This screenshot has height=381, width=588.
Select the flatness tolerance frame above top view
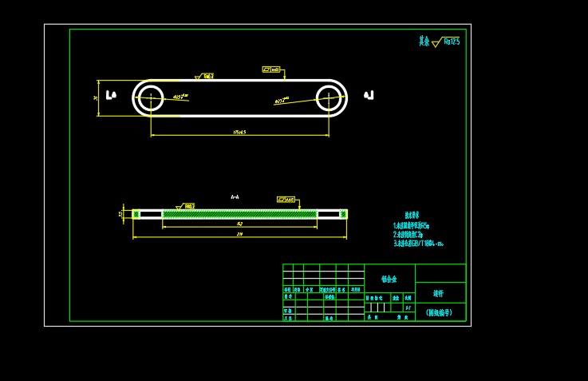[271, 69]
